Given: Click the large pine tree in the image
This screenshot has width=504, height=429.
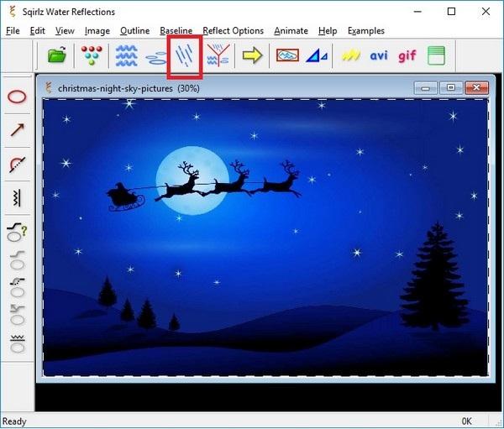Looking at the screenshot, I should point(433,278).
